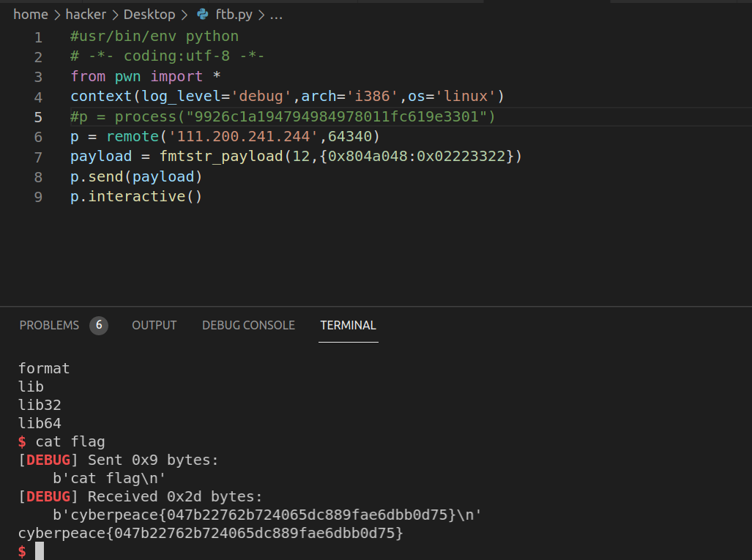The height and width of the screenshot is (560, 752).
Task: Click the terminal cursor at the last prompt
Action: tap(40, 551)
